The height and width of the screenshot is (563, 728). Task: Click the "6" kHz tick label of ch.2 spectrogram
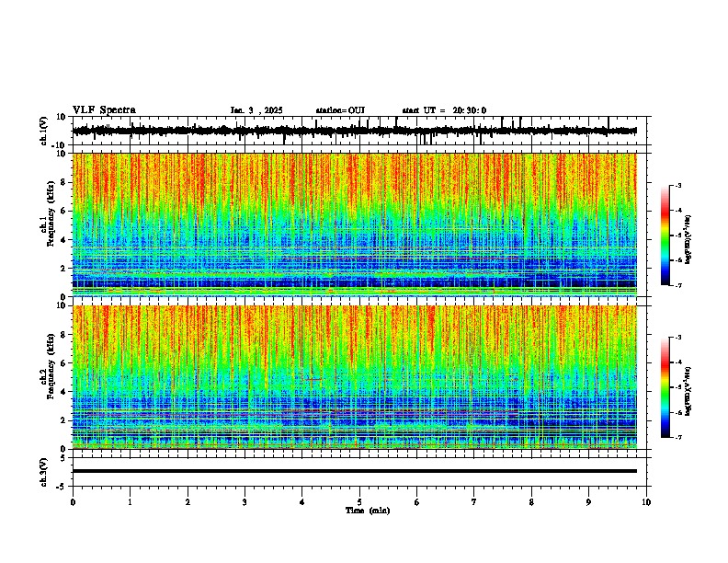(63, 362)
